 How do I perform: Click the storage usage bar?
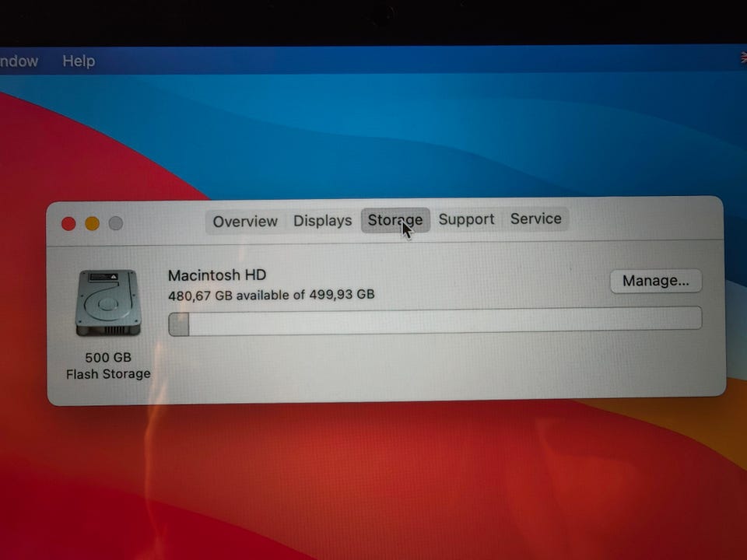(x=434, y=321)
